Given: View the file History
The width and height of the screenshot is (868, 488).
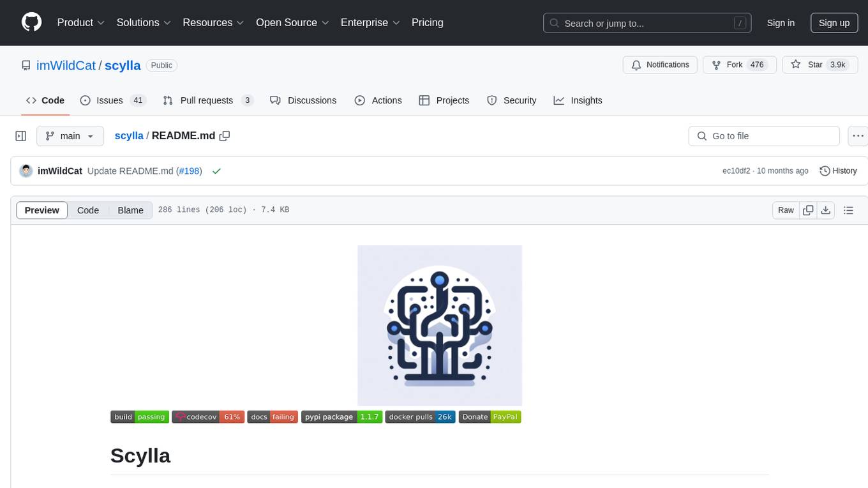Looking at the screenshot, I should tap(838, 171).
